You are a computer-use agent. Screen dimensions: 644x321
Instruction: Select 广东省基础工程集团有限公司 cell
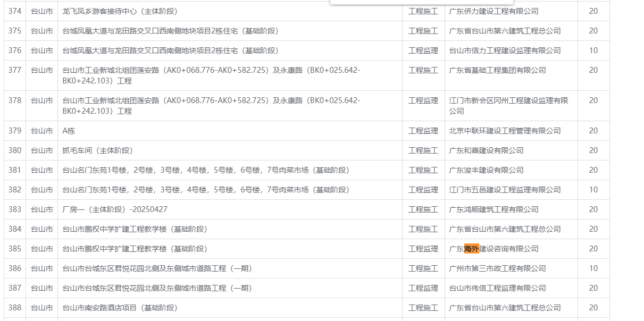click(x=497, y=70)
